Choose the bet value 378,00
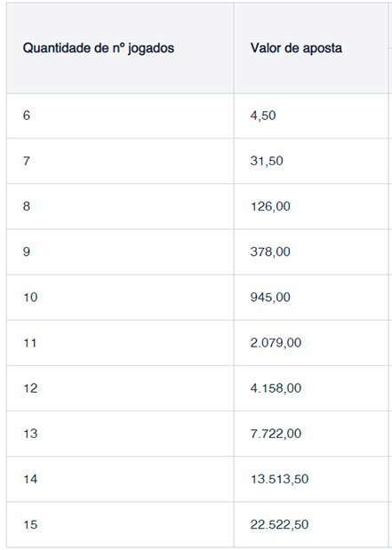This screenshot has height=550, width=392. pos(270,251)
